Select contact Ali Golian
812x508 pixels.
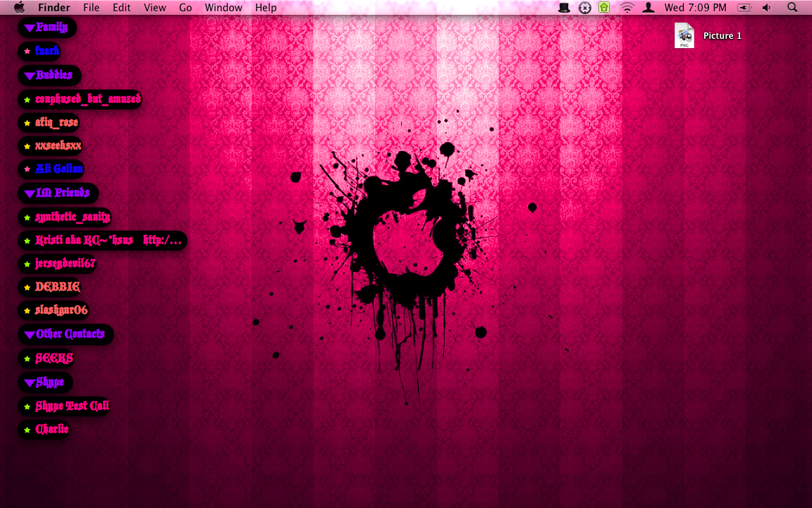pyautogui.click(x=51, y=169)
